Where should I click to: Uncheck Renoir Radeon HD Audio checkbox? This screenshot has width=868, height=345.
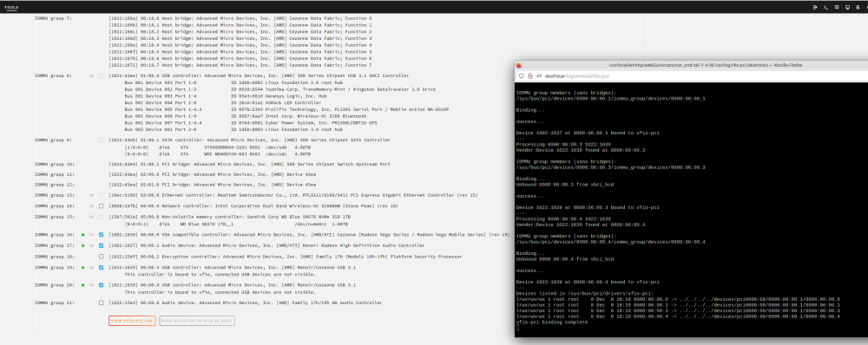[102, 245]
